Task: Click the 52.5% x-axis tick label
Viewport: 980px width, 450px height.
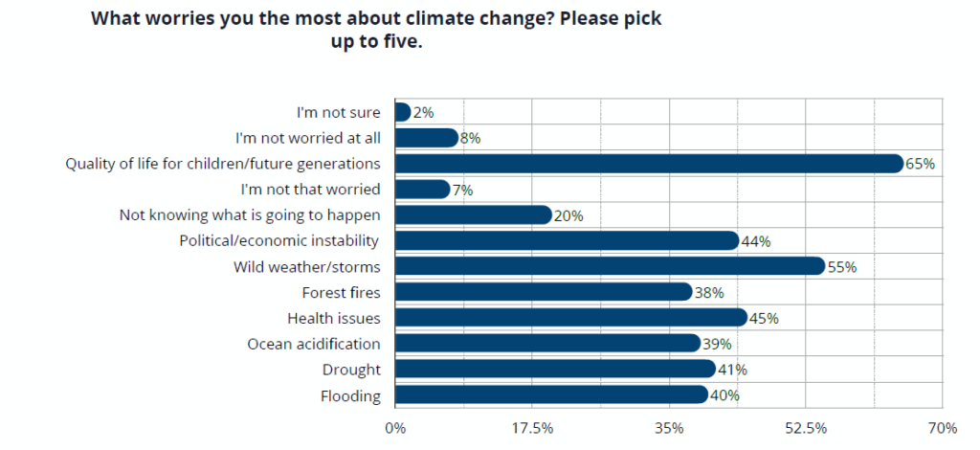Action: point(806,427)
